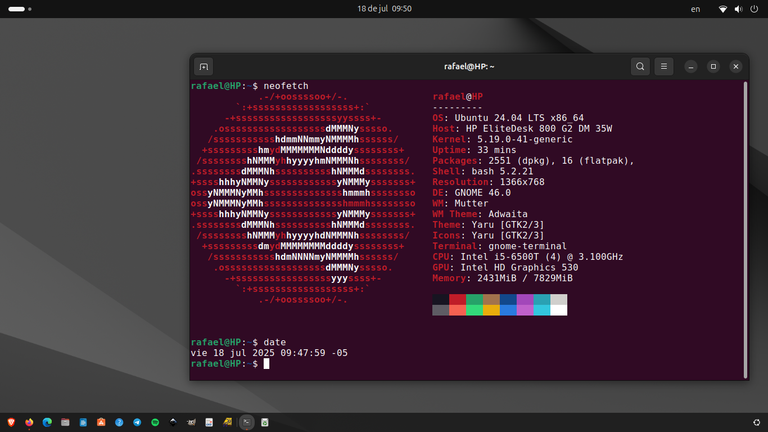Click the terminal vertical scrollbar

click(x=745, y=230)
